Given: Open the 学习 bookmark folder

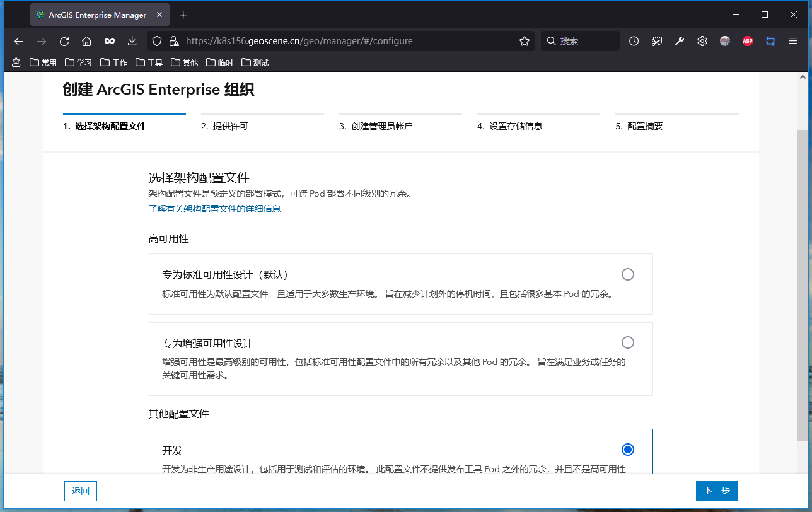Looking at the screenshot, I should (x=78, y=62).
